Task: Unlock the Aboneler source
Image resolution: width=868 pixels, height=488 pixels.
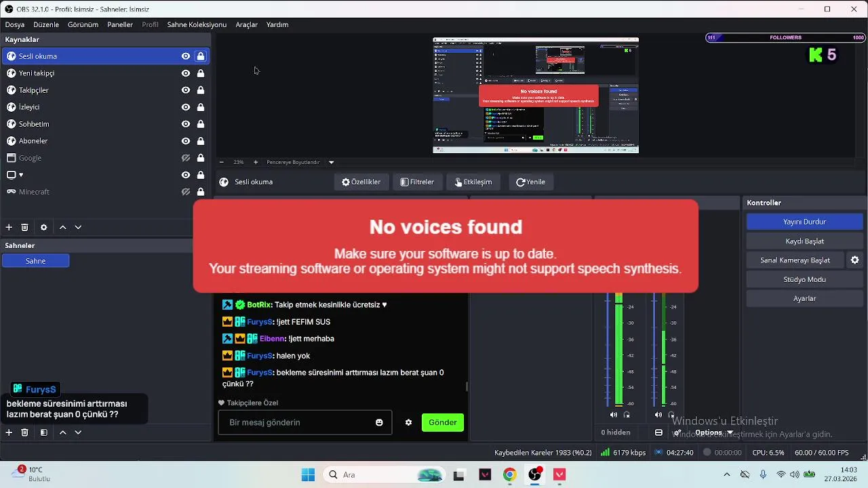Action: pyautogui.click(x=201, y=141)
